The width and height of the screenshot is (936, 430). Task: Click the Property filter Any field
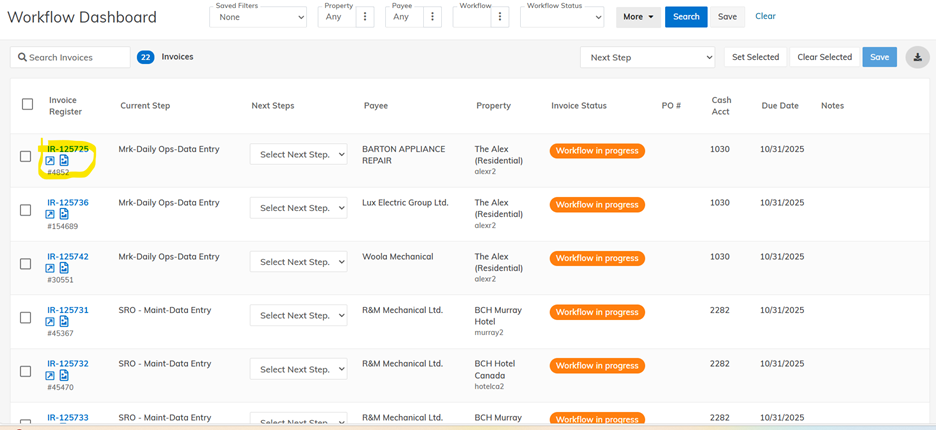coord(337,17)
